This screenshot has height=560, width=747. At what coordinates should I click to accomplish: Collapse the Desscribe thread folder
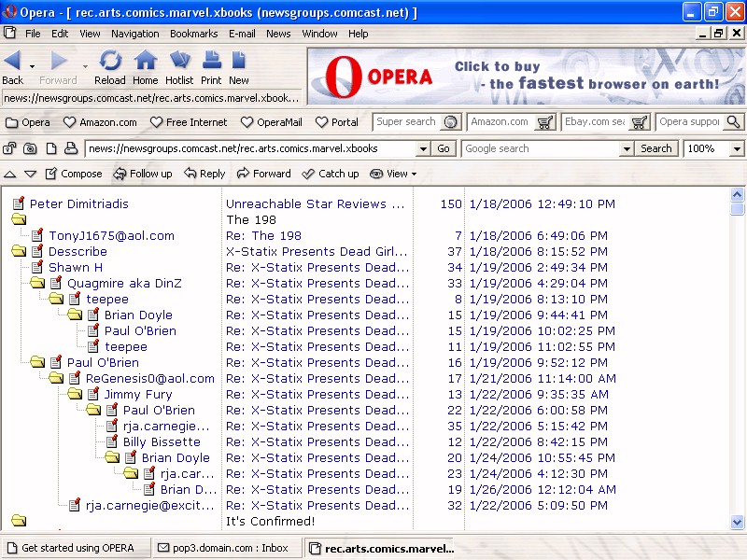pyautogui.click(x=19, y=251)
